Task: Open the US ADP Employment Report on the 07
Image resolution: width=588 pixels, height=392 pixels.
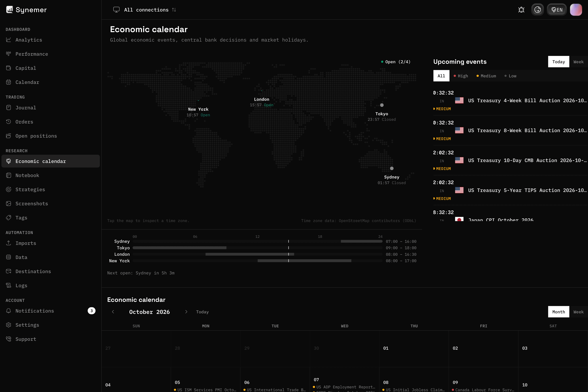Action: click(x=344, y=387)
